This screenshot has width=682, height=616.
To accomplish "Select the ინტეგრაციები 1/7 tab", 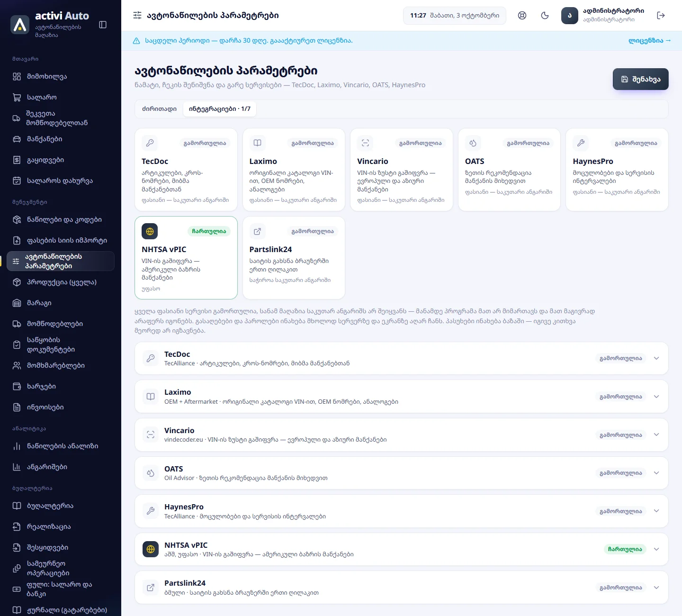I will tap(220, 109).
